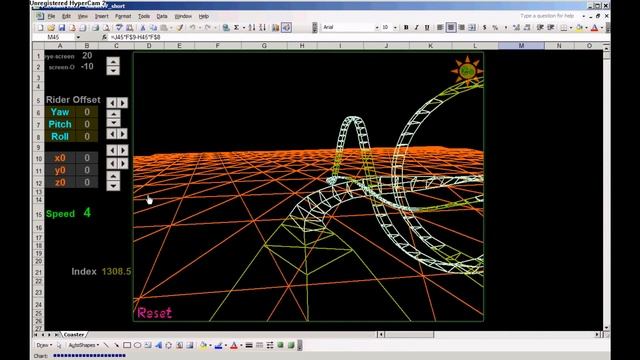Click the New workbook icon
The image size is (640, 360).
(x=40, y=27)
